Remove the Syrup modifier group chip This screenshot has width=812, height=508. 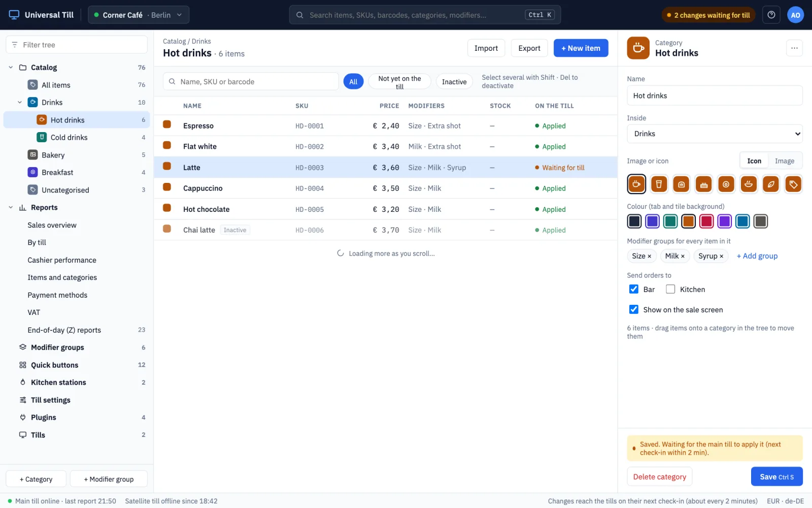click(x=721, y=256)
